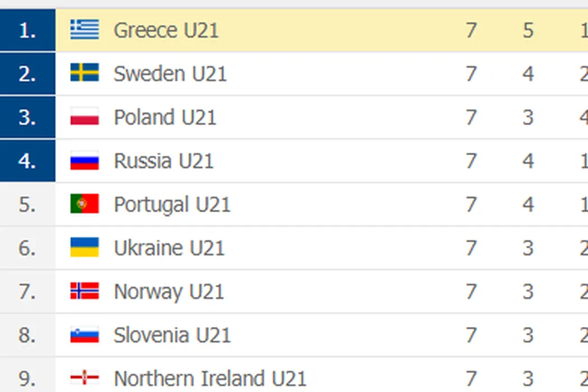Select the Poland U21 team name
Image resolution: width=588 pixels, height=392 pixels.
165,118
